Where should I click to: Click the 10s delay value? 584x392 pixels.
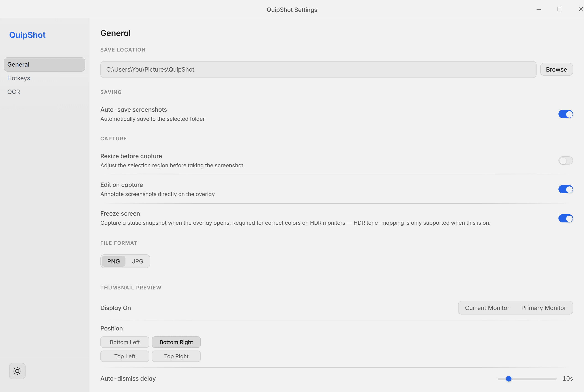point(568,379)
